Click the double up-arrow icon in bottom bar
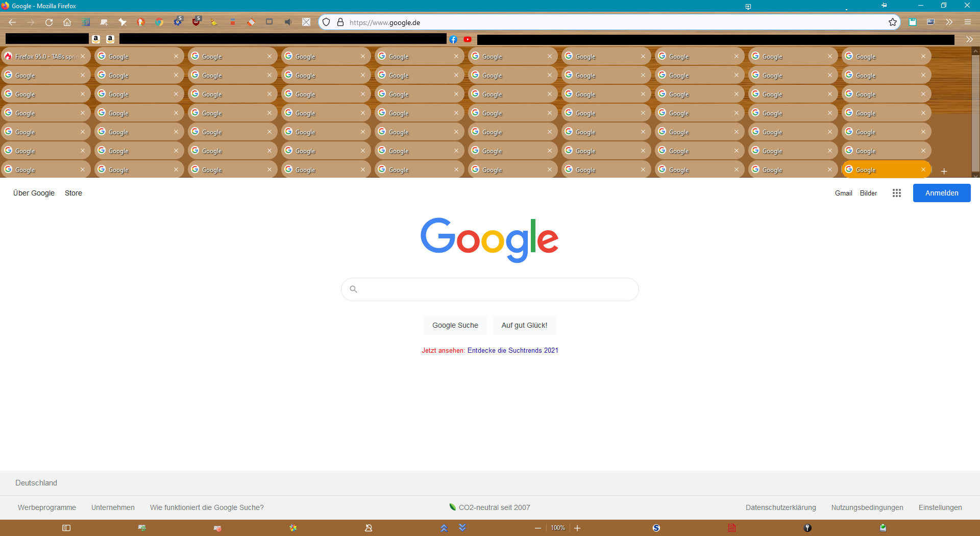 pos(444,528)
